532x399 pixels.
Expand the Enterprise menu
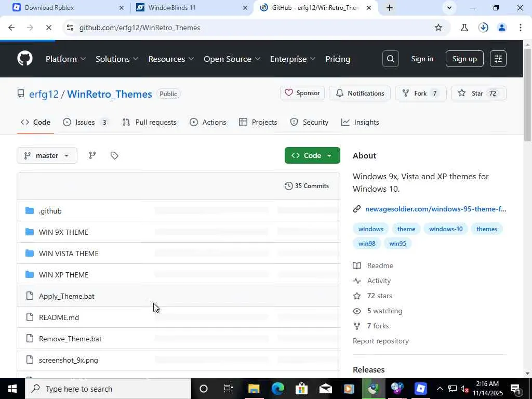292,59
